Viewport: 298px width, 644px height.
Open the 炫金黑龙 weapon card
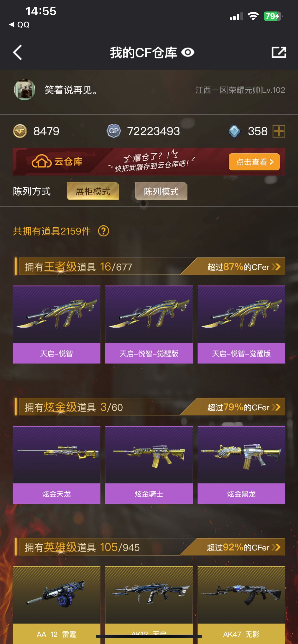click(241, 465)
